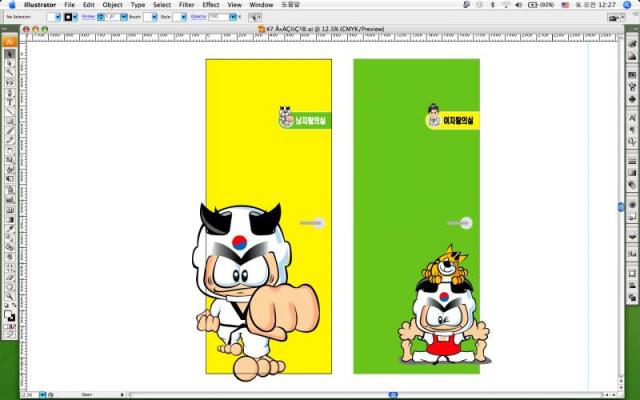Select the Rectangle tool
640x400 pixels.
[10, 121]
